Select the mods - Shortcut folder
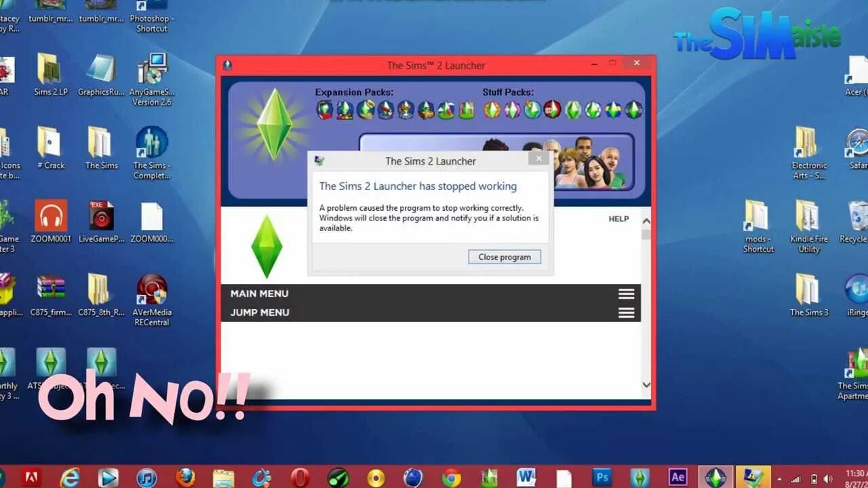Viewport: 868px width, 488px height. coord(758,226)
